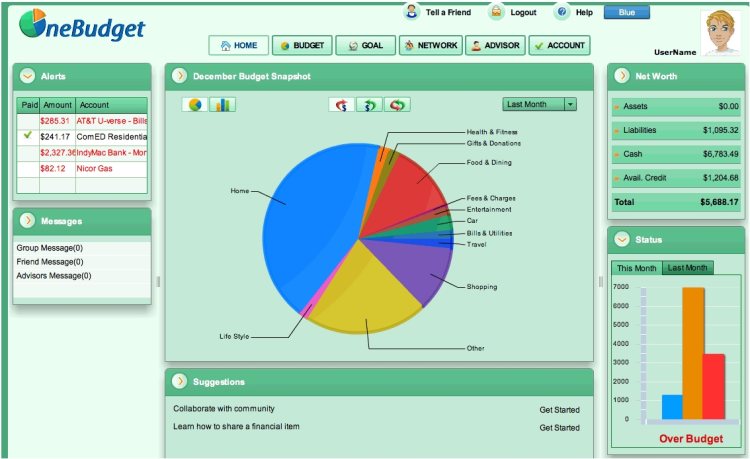The width and height of the screenshot is (750, 459).
Task: Click Paid cell for IndyMac Bank row
Action: coord(28,153)
